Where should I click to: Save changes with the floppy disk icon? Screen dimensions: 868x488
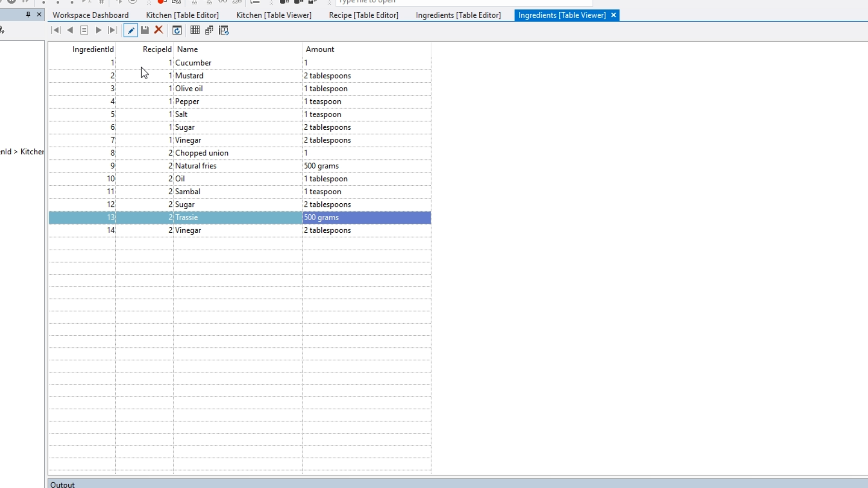coord(145,30)
